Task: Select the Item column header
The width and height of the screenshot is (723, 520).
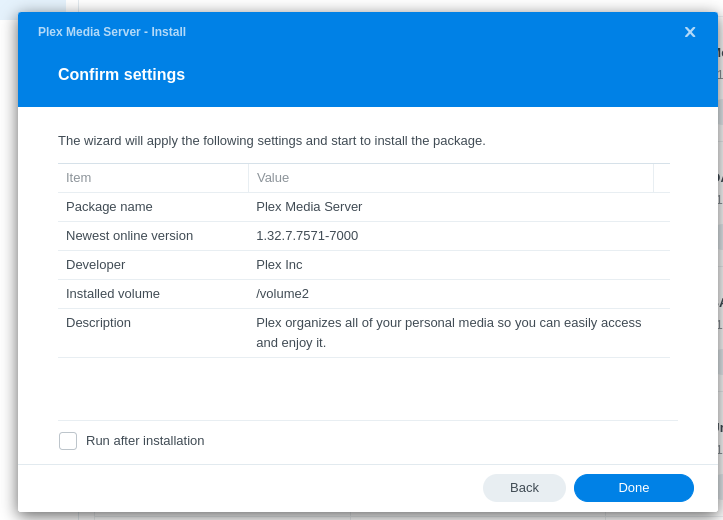Action: (153, 178)
